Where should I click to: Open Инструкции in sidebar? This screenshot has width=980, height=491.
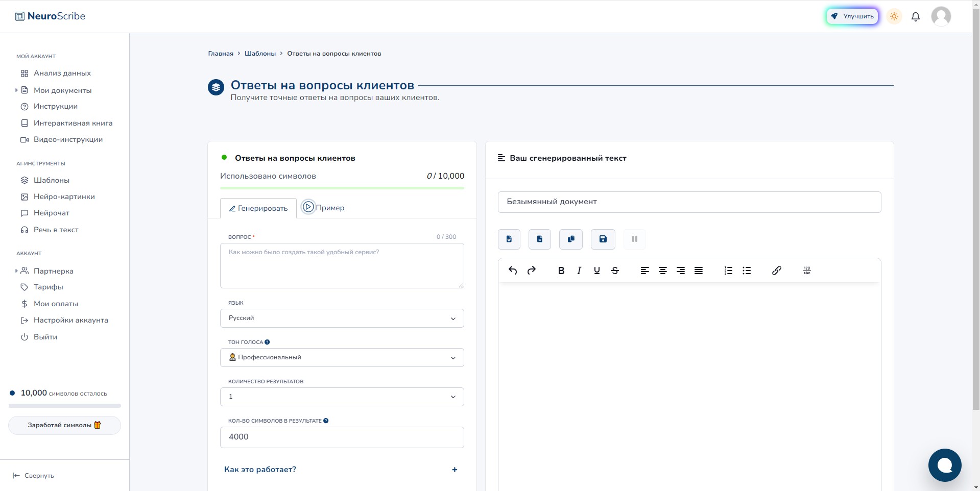click(49, 107)
